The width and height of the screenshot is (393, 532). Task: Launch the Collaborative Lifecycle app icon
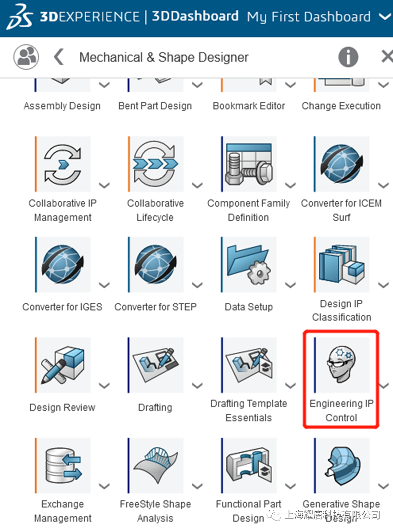[x=155, y=164]
